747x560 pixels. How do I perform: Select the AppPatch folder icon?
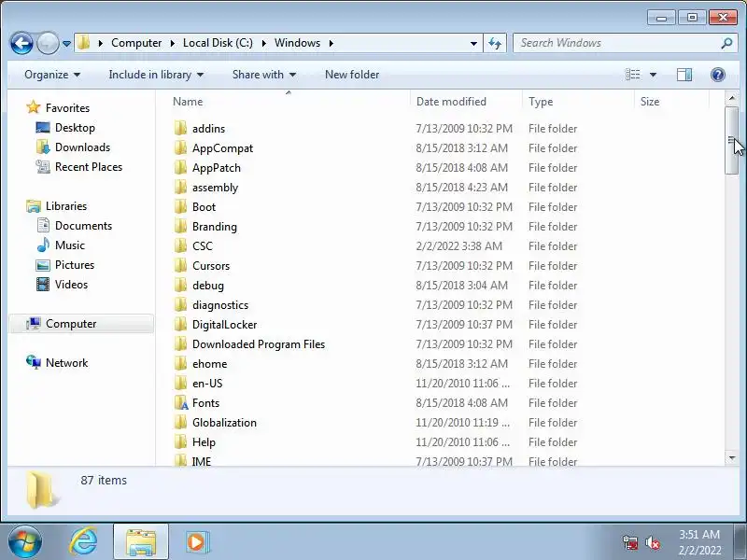(x=180, y=167)
